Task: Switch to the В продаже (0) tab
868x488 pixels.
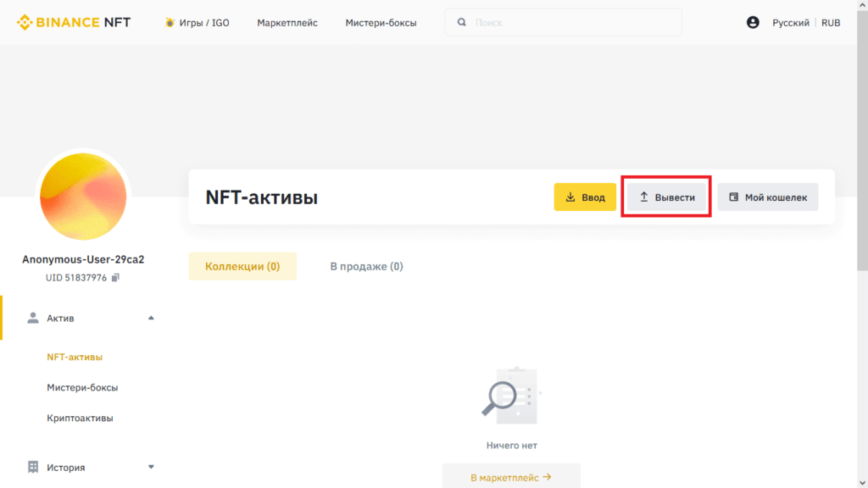Action: point(366,266)
